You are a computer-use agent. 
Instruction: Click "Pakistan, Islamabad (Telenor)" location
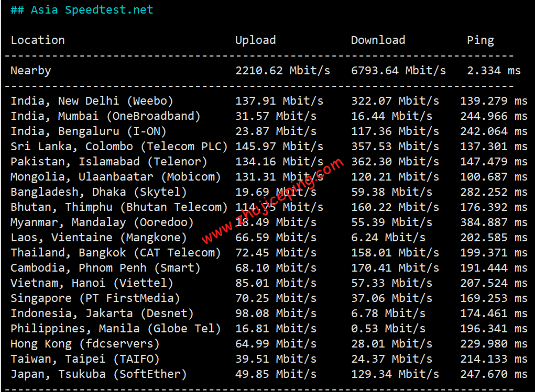[109, 162]
